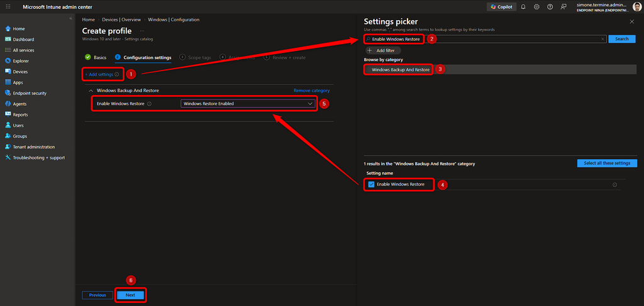Clear the settings picker search text

(x=602, y=38)
